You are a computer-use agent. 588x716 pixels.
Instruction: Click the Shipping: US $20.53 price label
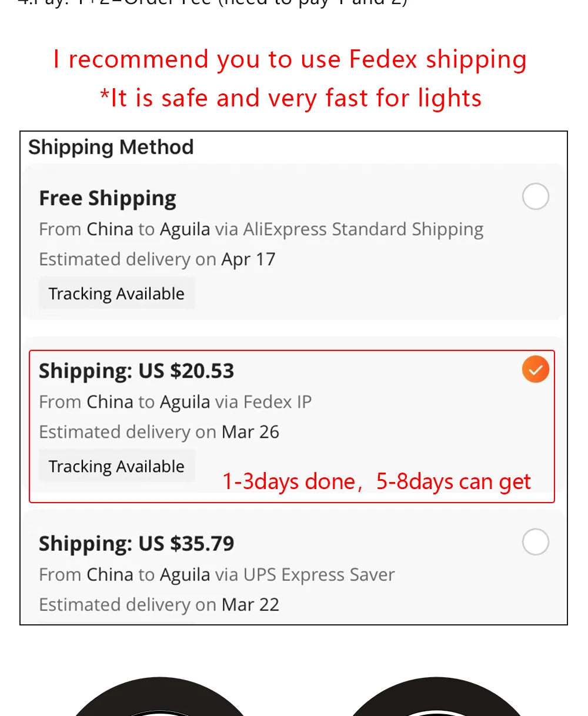136,370
